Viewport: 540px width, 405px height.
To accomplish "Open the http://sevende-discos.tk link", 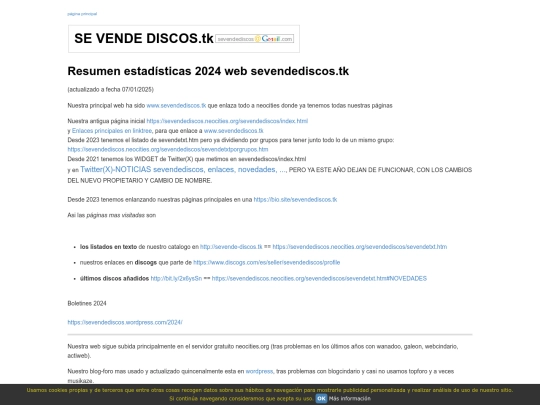I will (x=231, y=247).
